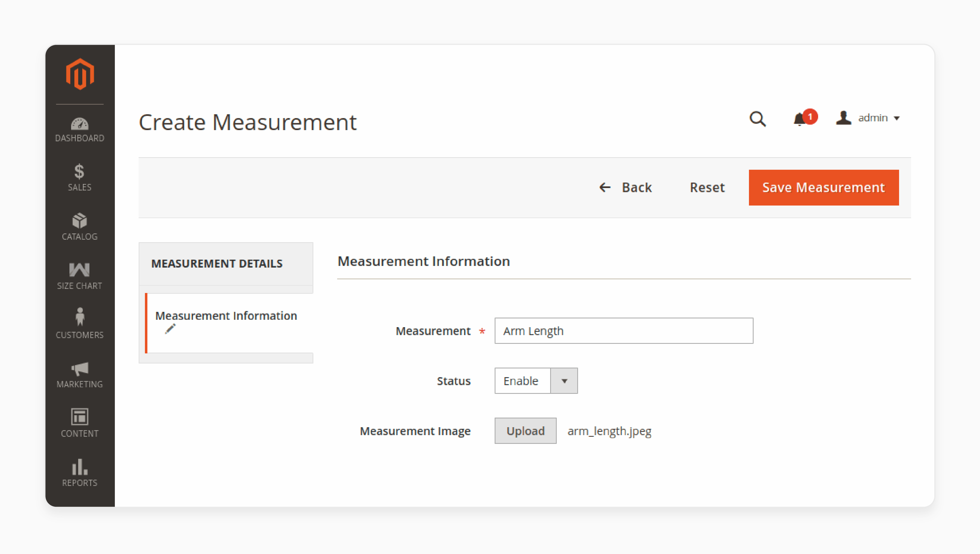This screenshot has height=554, width=980.
Task: Click the Upload image button
Action: pyautogui.click(x=525, y=431)
